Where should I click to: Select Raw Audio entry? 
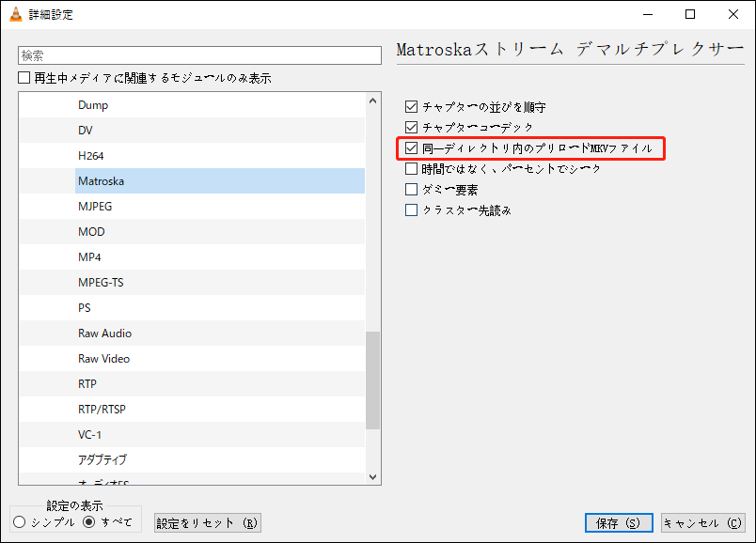coord(192,333)
